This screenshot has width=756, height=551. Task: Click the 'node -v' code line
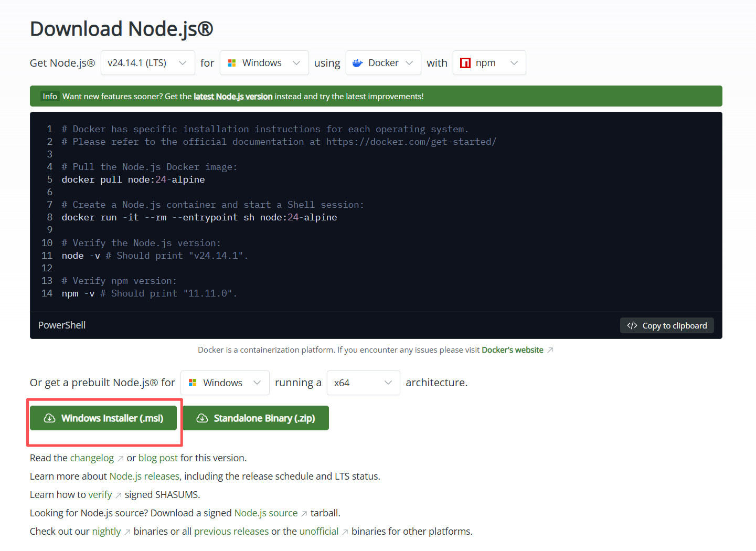[155, 256]
